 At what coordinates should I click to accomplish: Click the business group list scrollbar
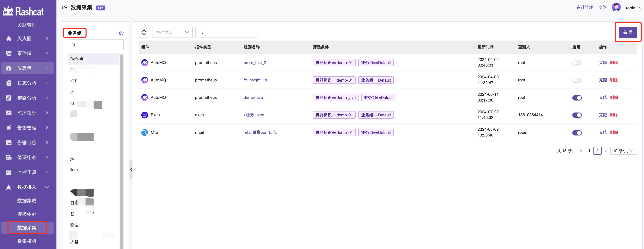[x=122, y=151]
